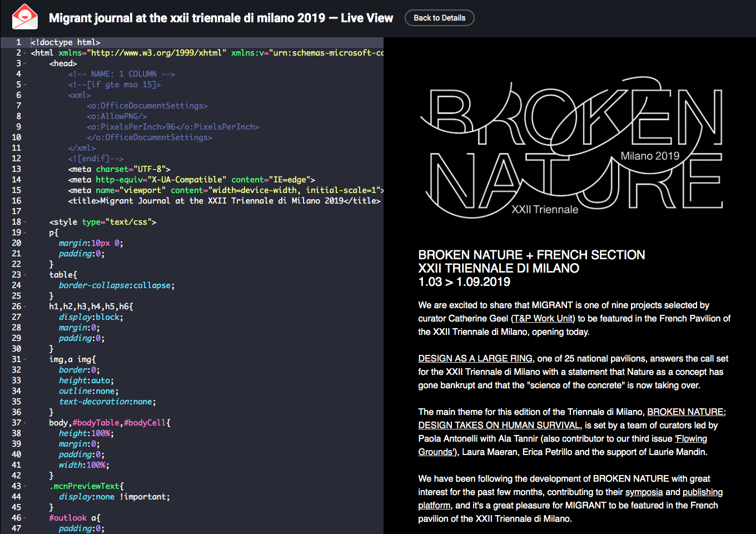Click the width:100% code line
The height and width of the screenshot is (534, 756).
click(84, 465)
